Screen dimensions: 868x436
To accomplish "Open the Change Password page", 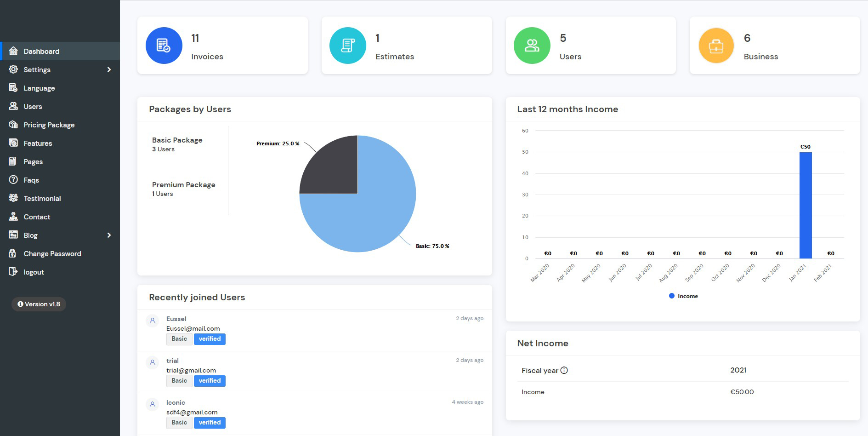I will pyautogui.click(x=52, y=253).
